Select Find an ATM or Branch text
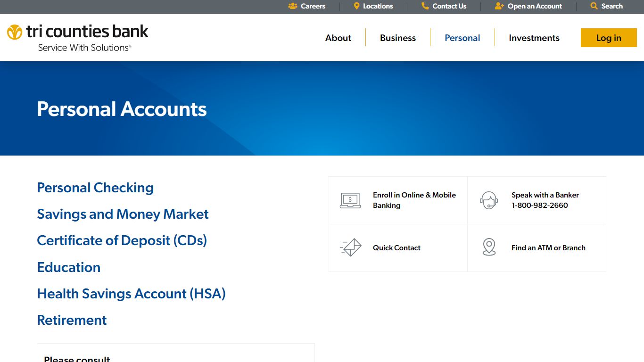Image resolution: width=644 pixels, height=362 pixels. (548, 248)
